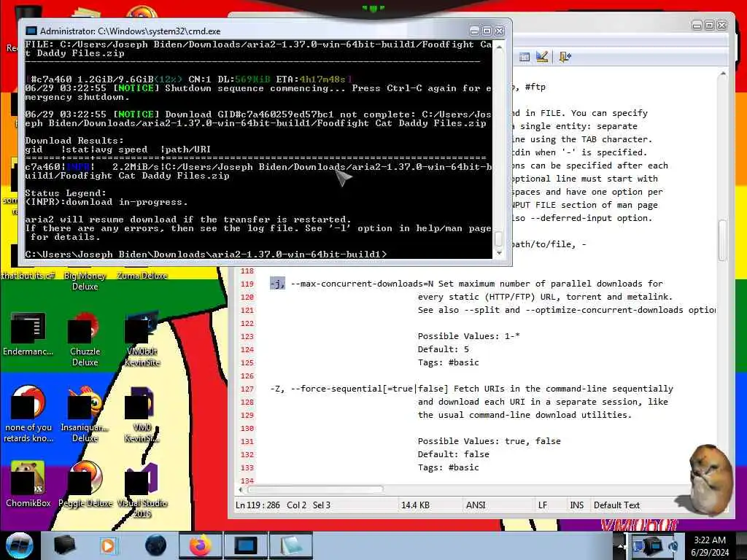Show hidden tray icons arrow
This screenshot has width=747, height=560.
(622, 545)
